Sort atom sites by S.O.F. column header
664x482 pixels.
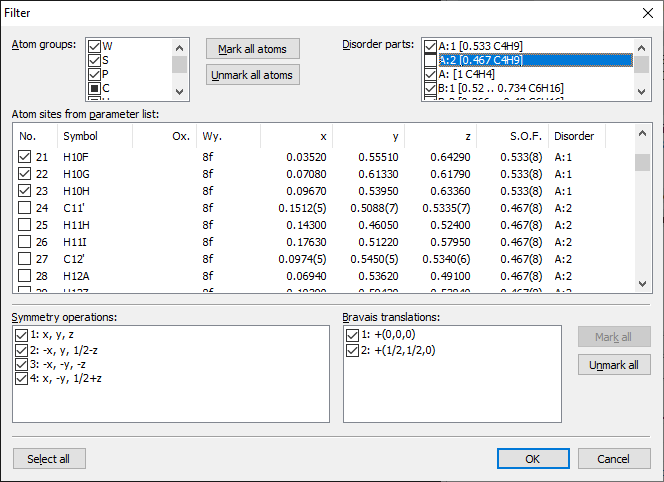tap(511, 135)
